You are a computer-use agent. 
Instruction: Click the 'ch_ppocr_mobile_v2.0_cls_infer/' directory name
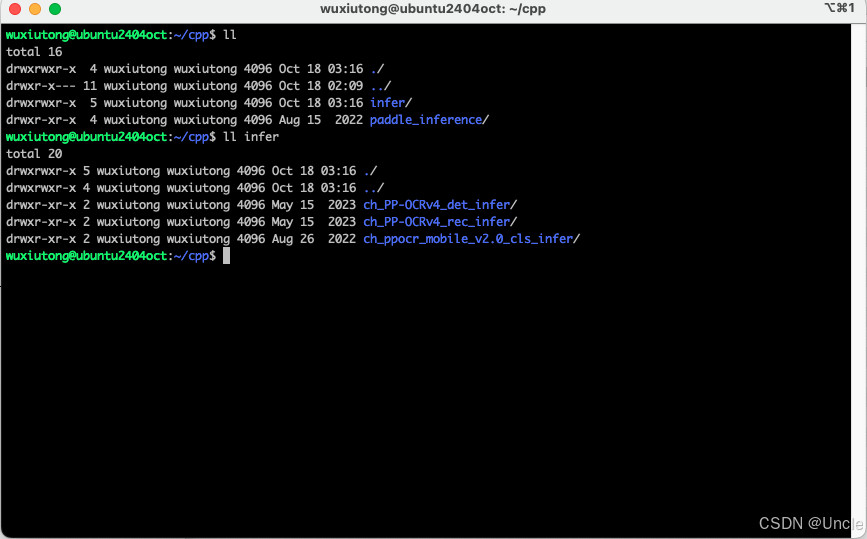click(x=472, y=239)
